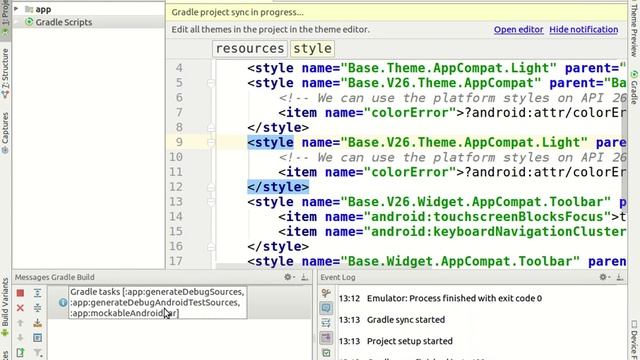Viewport: 640px width, 360px height.
Task: Click the resources breadcrumb
Action: click(250, 48)
